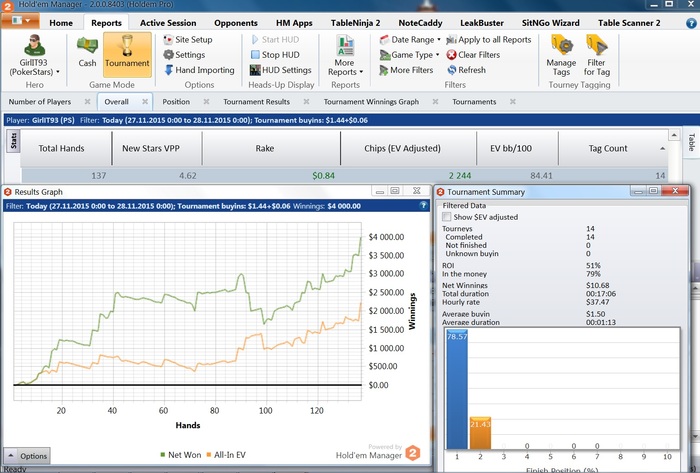Open the Active Session tab
Screen dimensions: 700x473
click(168, 23)
